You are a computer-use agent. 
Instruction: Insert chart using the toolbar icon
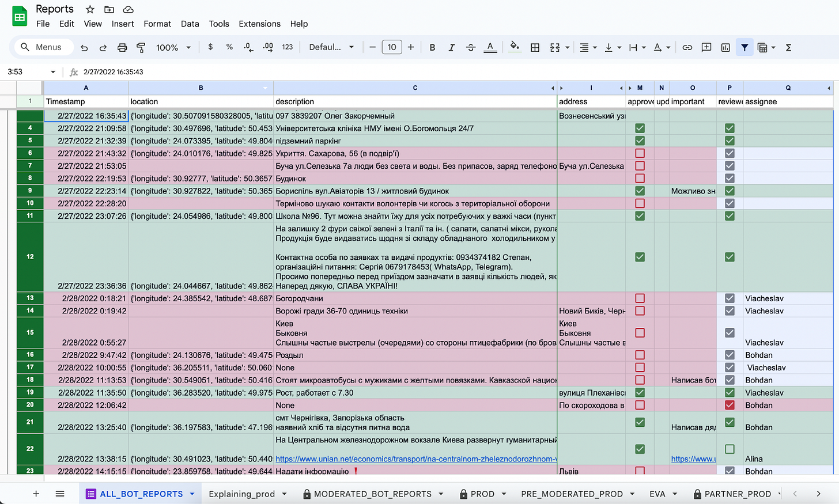click(x=725, y=48)
